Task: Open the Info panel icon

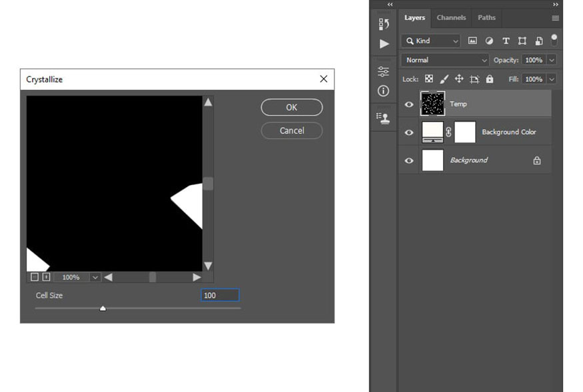Action: coord(383,91)
